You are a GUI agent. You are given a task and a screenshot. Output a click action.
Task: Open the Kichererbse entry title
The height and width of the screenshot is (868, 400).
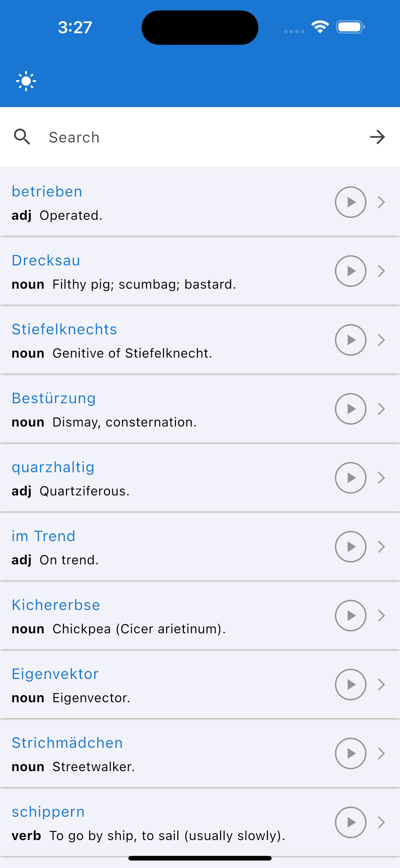[56, 605]
